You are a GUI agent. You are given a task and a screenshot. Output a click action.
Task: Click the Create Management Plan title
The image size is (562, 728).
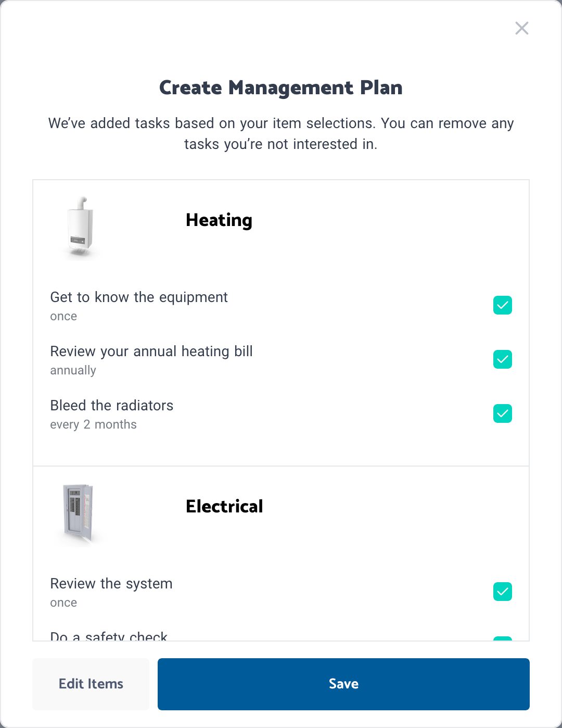pos(281,87)
